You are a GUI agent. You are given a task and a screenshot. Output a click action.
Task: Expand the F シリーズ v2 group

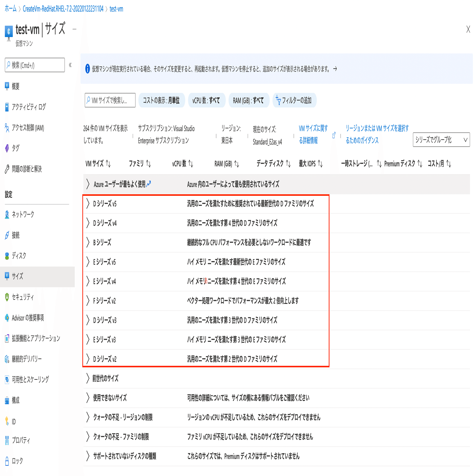click(87, 301)
